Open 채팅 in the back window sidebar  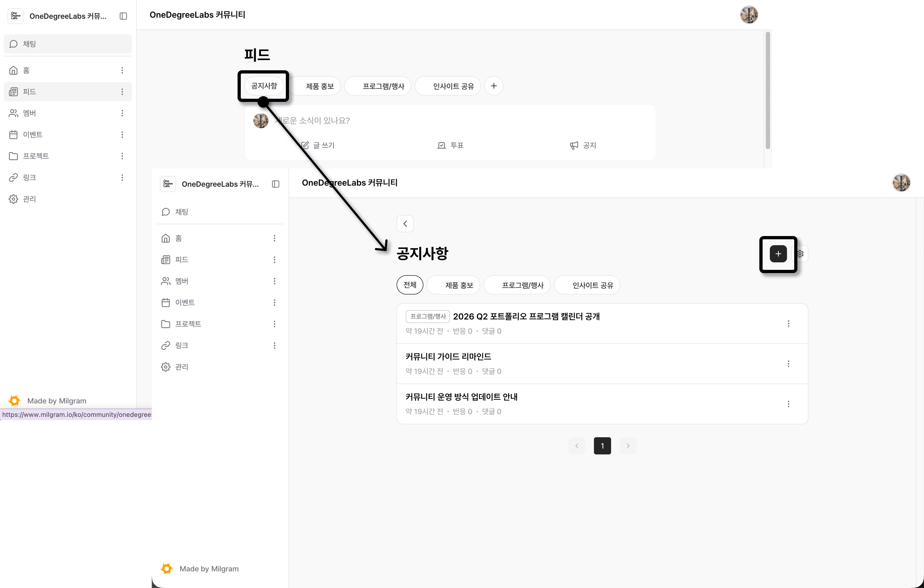(x=68, y=44)
